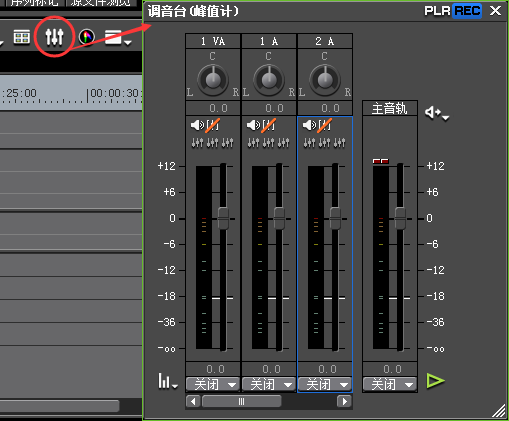Expand the 关闭 dropdown under track 1 VA

pos(213,384)
